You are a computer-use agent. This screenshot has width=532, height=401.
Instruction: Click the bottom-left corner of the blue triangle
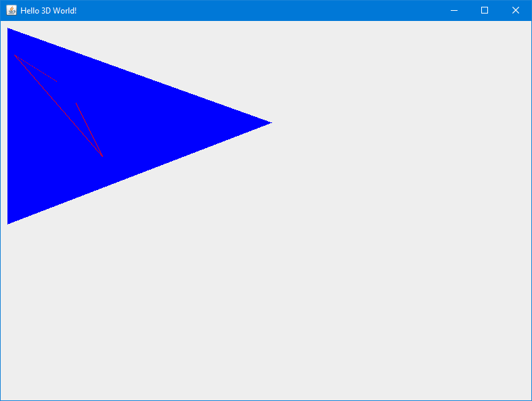pyautogui.click(x=8, y=223)
